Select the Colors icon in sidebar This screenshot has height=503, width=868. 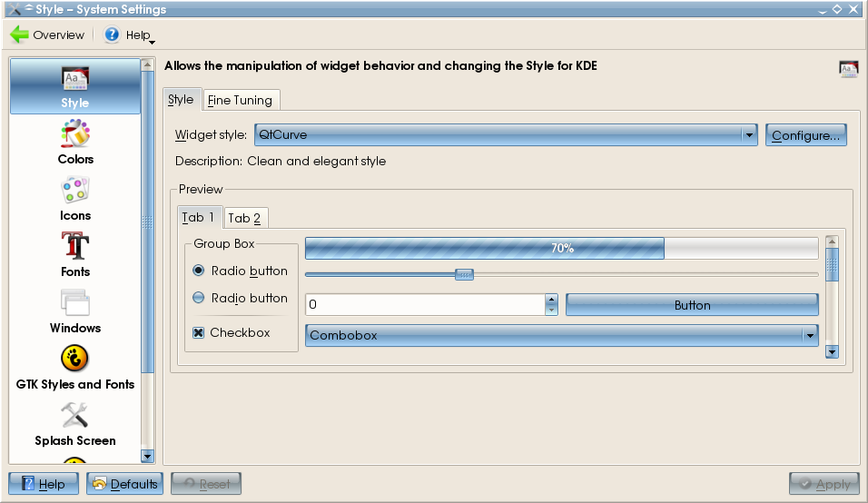[75, 133]
